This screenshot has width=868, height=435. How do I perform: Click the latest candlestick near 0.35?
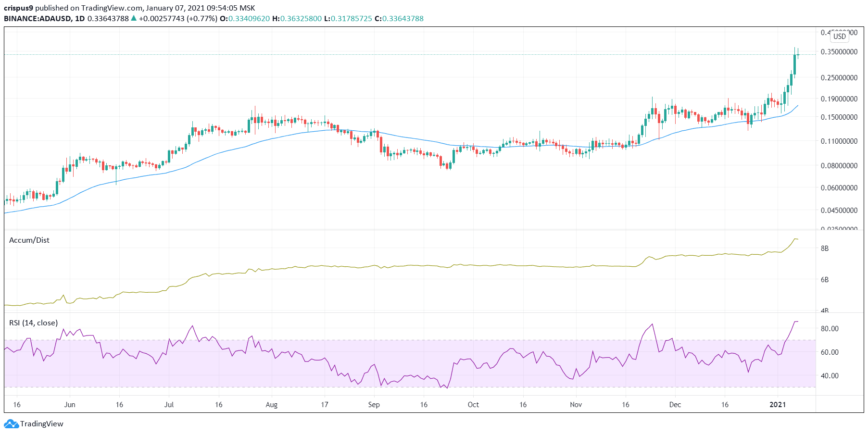tap(798, 54)
